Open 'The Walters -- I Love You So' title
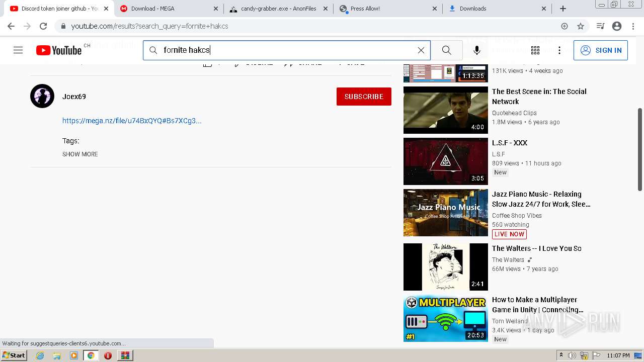Viewport: 644px width, 362px height. click(x=537, y=248)
